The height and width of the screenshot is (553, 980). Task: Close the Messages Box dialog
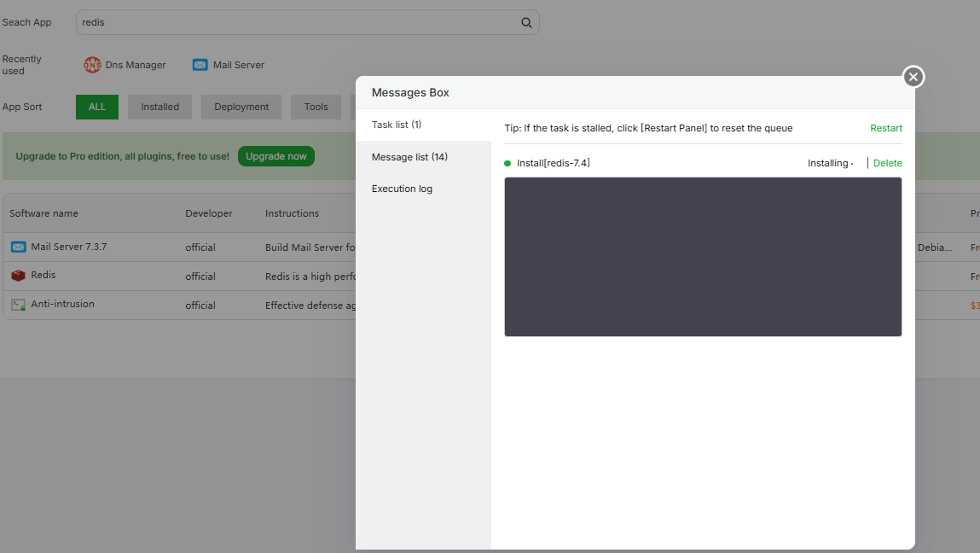[x=913, y=77]
